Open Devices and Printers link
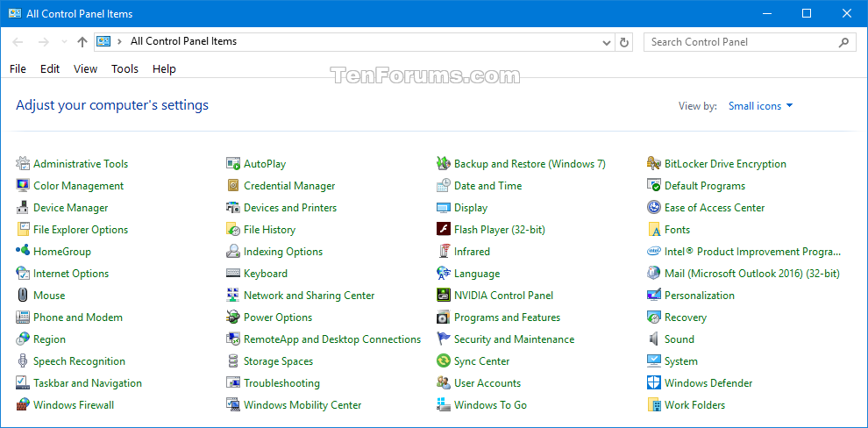 (x=290, y=208)
